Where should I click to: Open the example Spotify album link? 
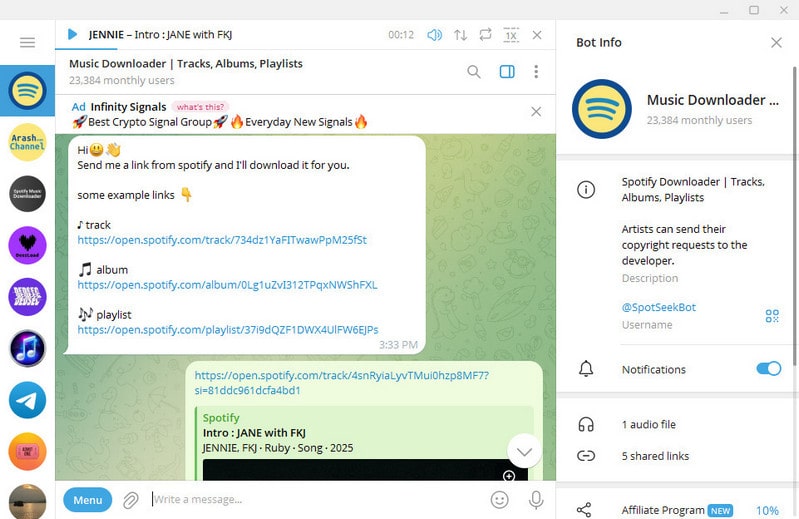[x=227, y=285]
